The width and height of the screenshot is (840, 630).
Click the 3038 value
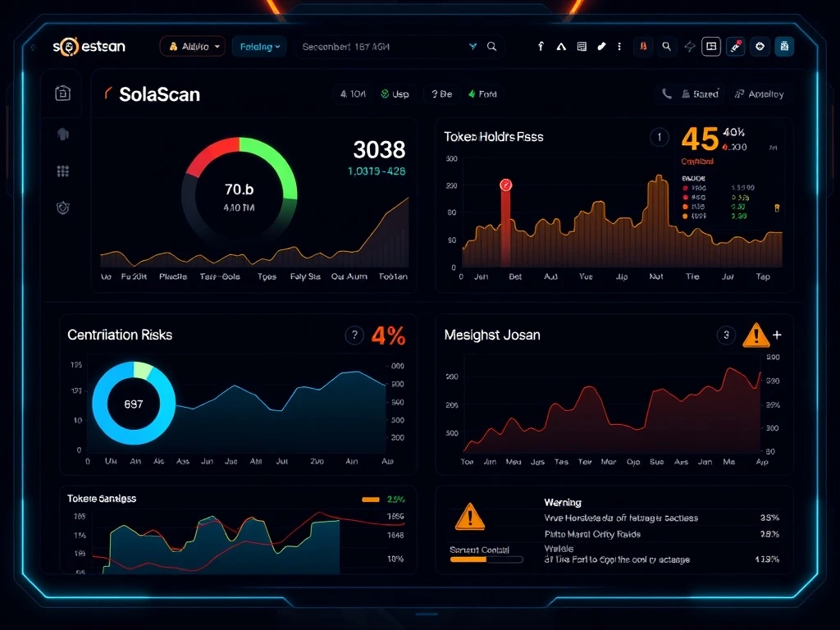(379, 149)
